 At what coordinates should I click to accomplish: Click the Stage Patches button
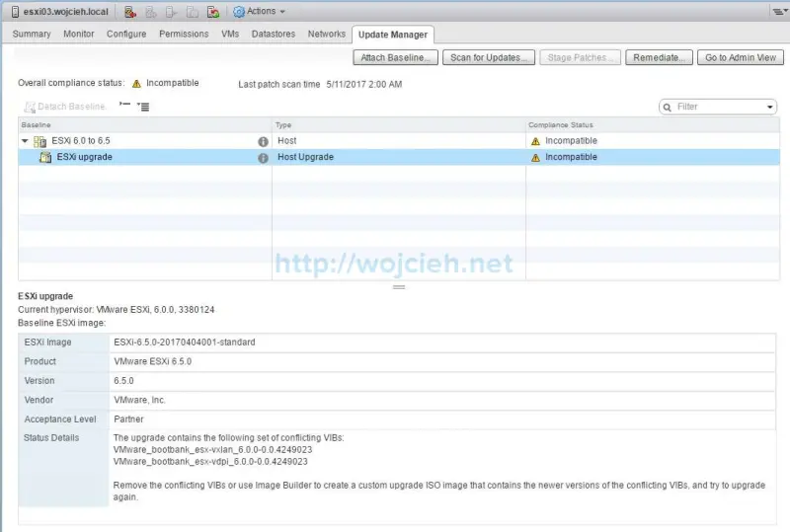click(x=580, y=57)
